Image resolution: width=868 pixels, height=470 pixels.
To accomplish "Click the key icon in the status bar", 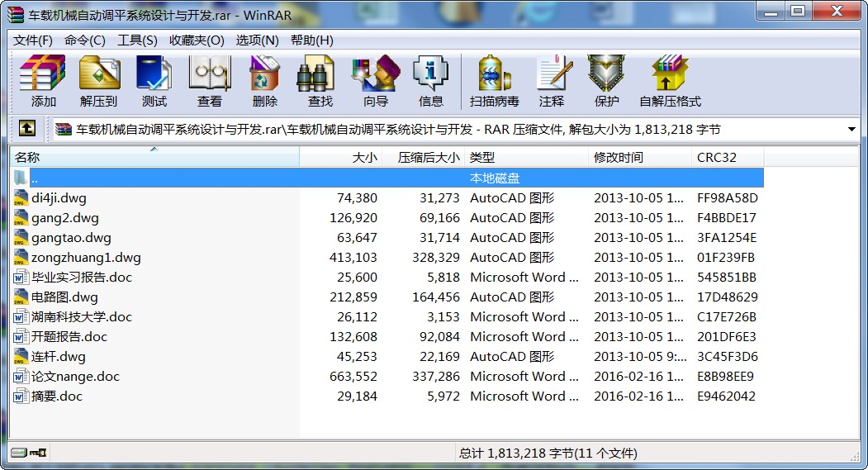I will pyautogui.click(x=38, y=453).
